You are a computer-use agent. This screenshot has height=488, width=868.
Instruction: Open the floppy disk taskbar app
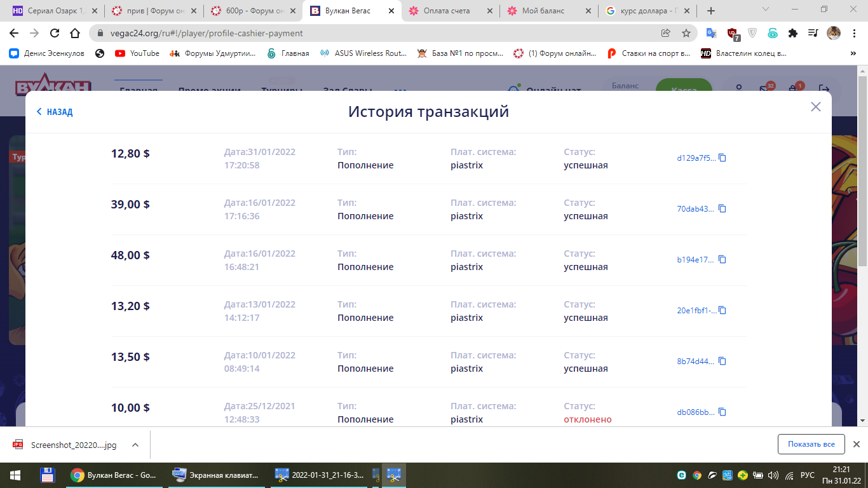pos(47,475)
